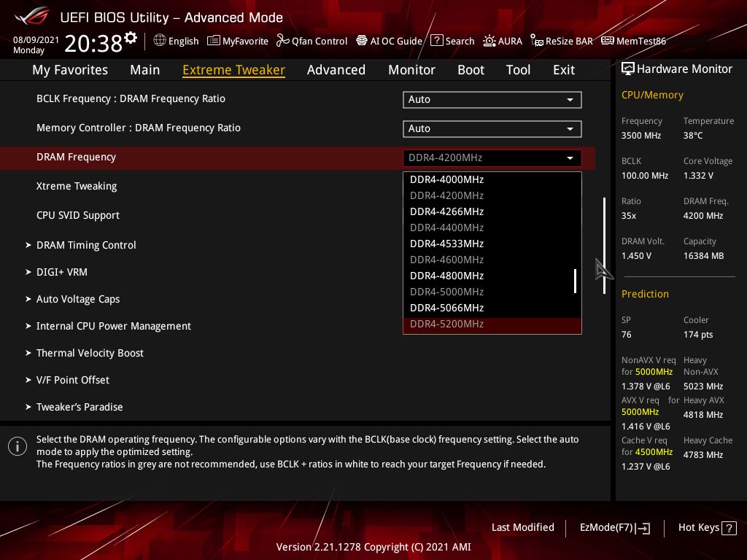Open AURA lighting icon
This screenshot has height=560, width=747.
[489, 41]
